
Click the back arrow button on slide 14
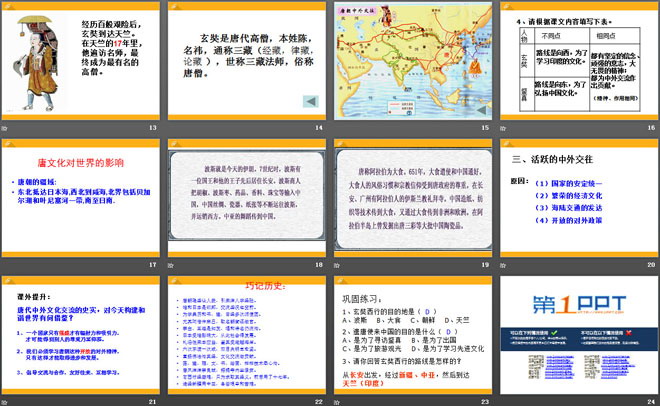tap(311, 101)
